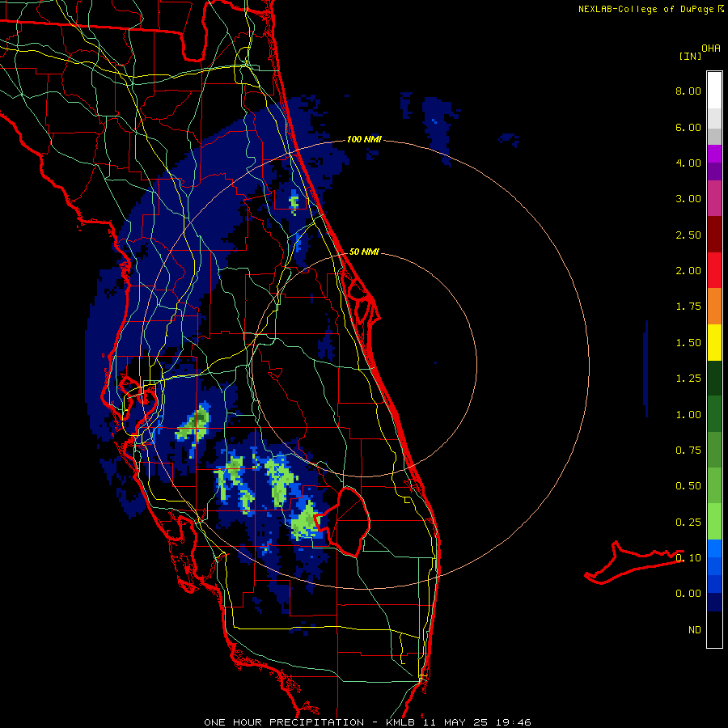Click the 2.50 legend value

pyautogui.click(x=688, y=235)
